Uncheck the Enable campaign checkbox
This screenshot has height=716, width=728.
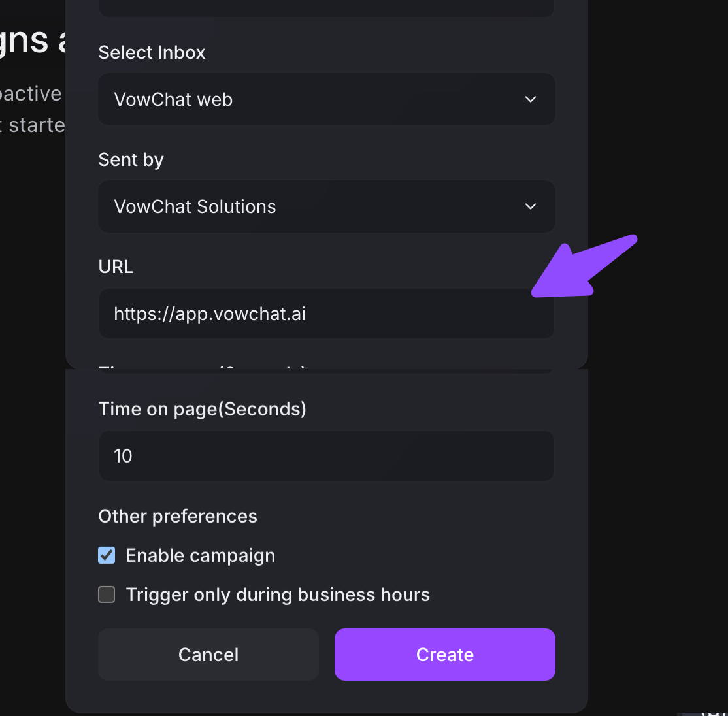pyautogui.click(x=107, y=555)
